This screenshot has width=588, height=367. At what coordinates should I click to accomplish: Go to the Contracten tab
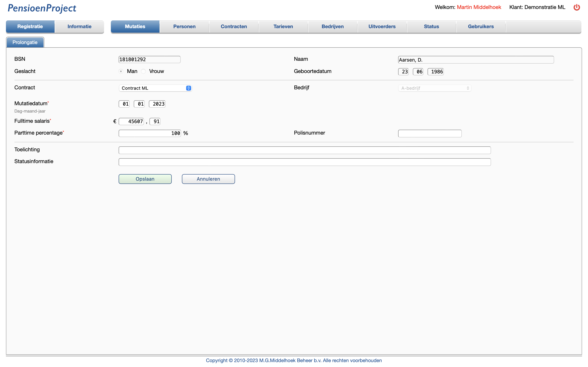234,27
